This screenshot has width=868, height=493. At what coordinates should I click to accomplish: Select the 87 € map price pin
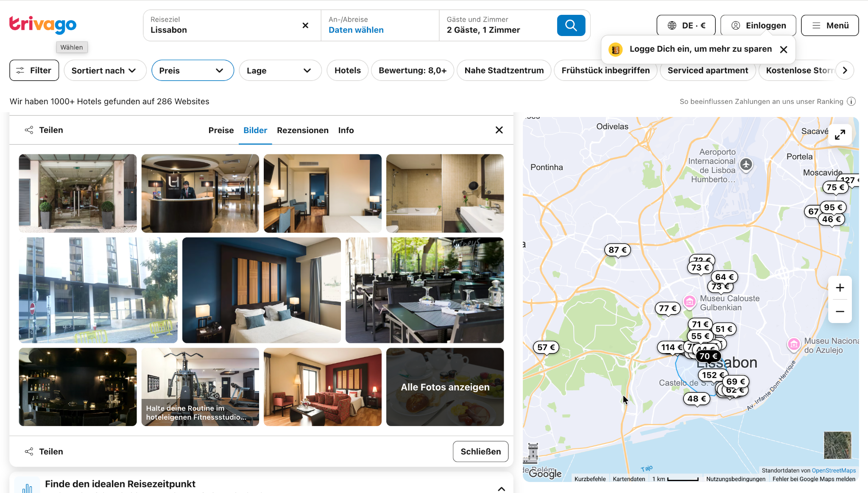[x=617, y=250]
